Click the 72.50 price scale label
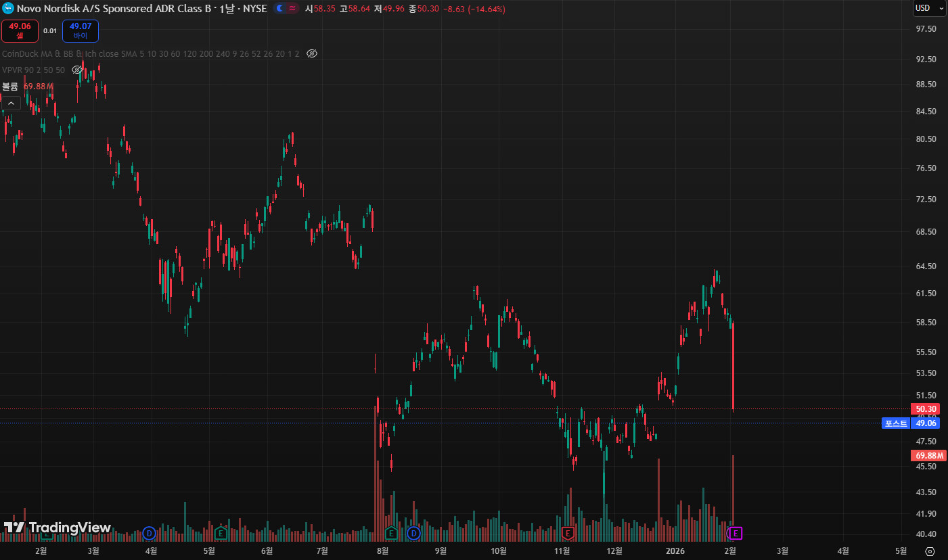 point(926,200)
